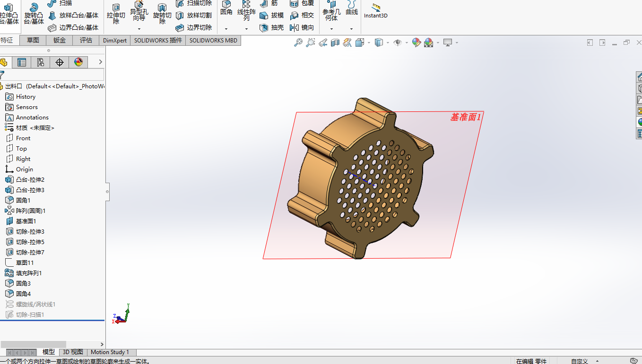Click the 扫描切除 swept cut tool

[194, 3]
